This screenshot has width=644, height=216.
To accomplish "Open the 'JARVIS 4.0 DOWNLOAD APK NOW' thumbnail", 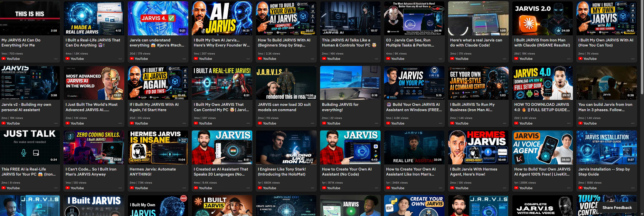I will coord(543,83).
